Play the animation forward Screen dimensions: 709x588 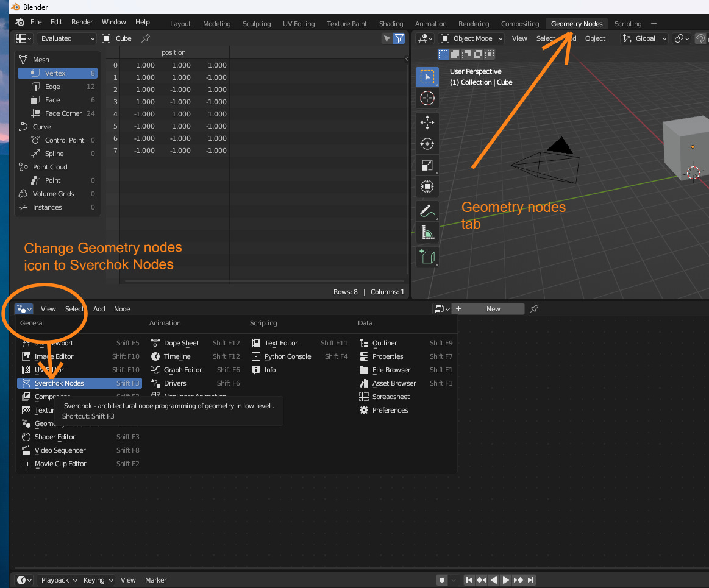point(506,580)
